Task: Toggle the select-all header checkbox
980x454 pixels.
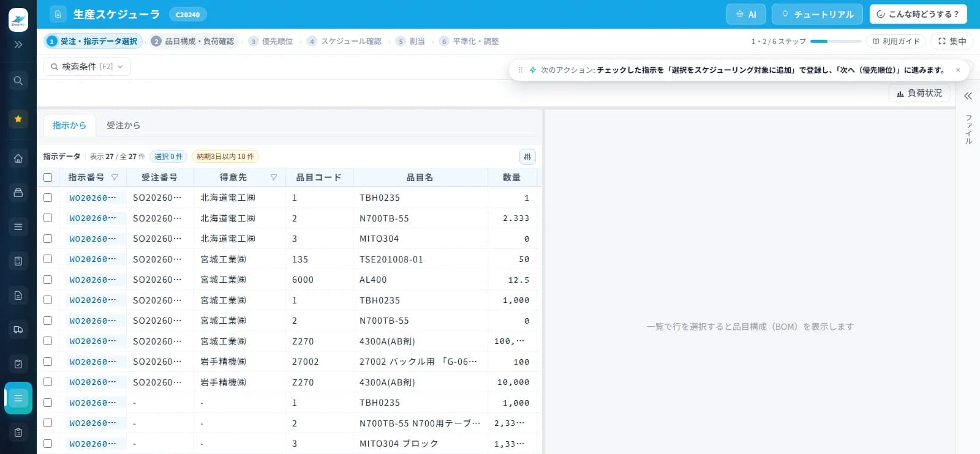Action: [x=48, y=177]
